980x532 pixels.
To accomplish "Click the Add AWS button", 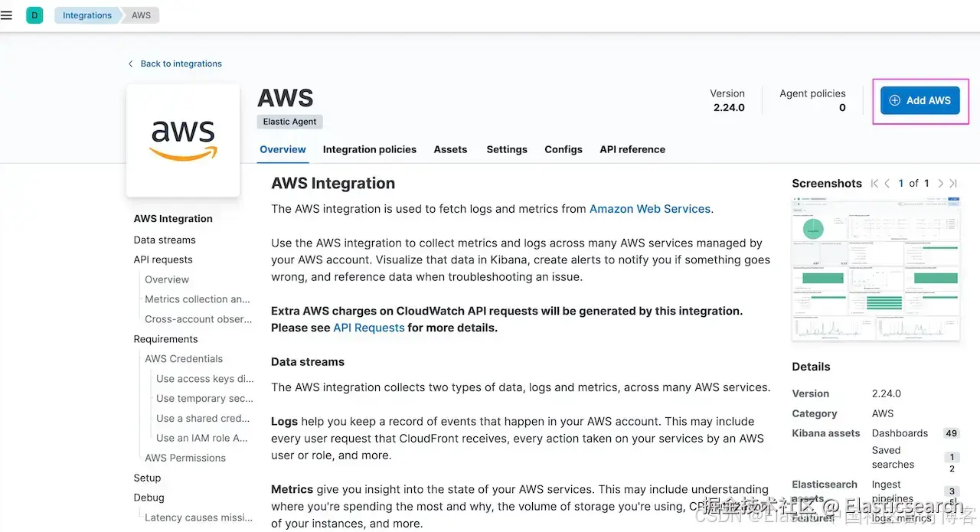I will pyautogui.click(x=920, y=100).
